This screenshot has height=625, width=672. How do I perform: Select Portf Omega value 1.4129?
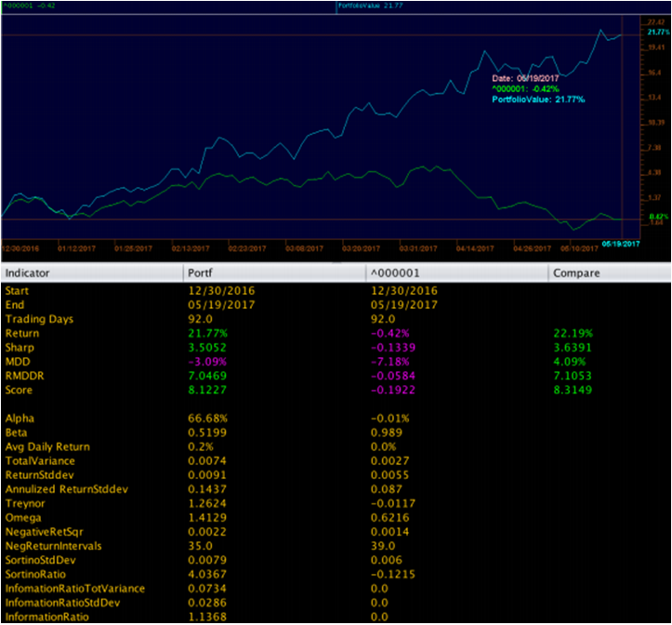click(207, 518)
